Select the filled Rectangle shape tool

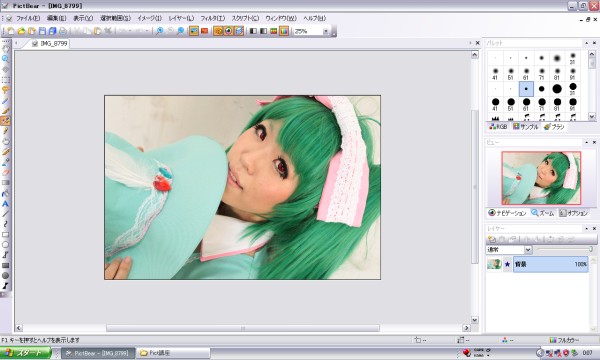[x=5, y=266]
